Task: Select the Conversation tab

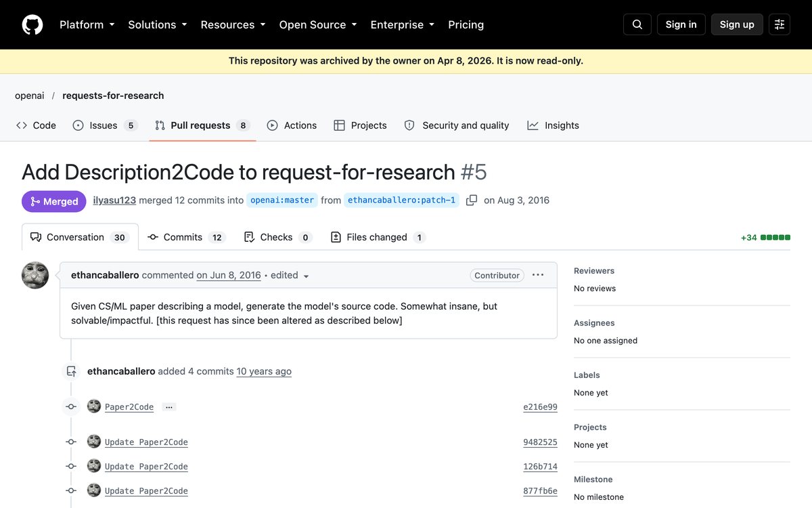Action: pyautogui.click(x=80, y=237)
